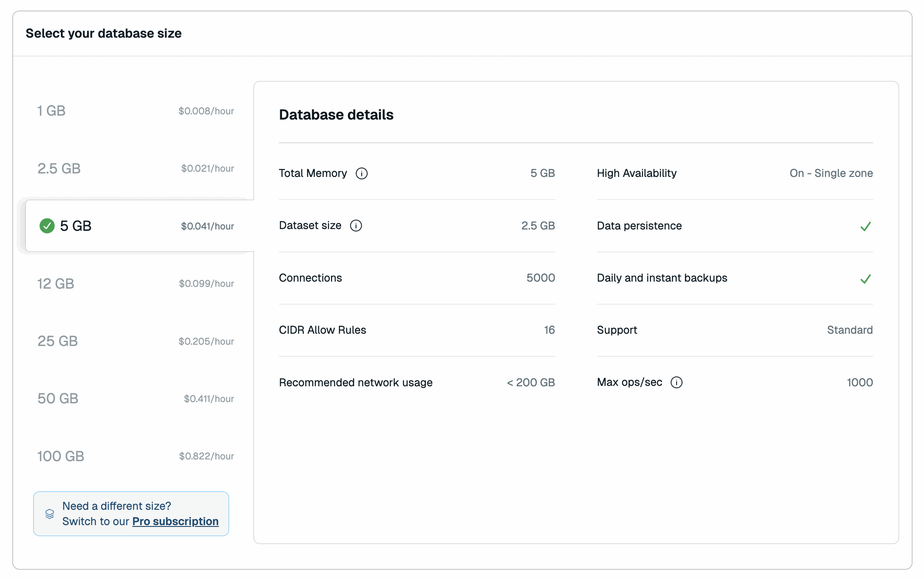Image resolution: width=924 pixels, height=579 pixels.
Task: Click the Database details heading
Action: pos(336,115)
